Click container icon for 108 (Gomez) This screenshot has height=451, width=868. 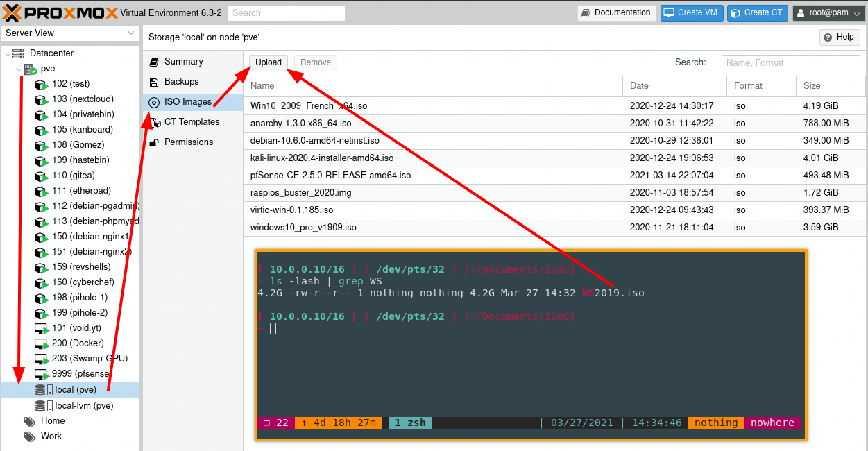tap(42, 145)
